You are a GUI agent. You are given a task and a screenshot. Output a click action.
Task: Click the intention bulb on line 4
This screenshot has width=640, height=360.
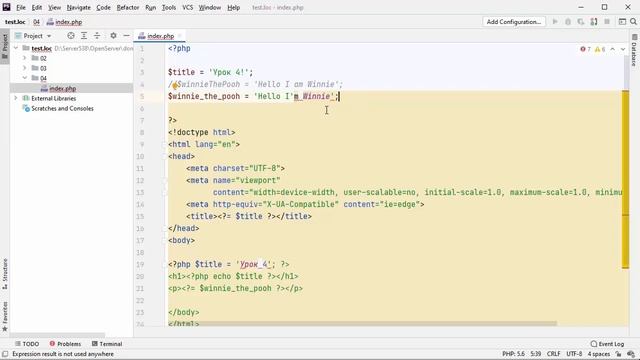click(x=175, y=85)
